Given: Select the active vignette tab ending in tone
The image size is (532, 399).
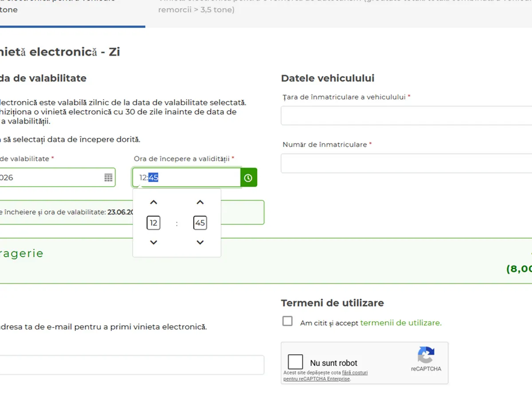Looking at the screenshot, I should click(72, 13).
